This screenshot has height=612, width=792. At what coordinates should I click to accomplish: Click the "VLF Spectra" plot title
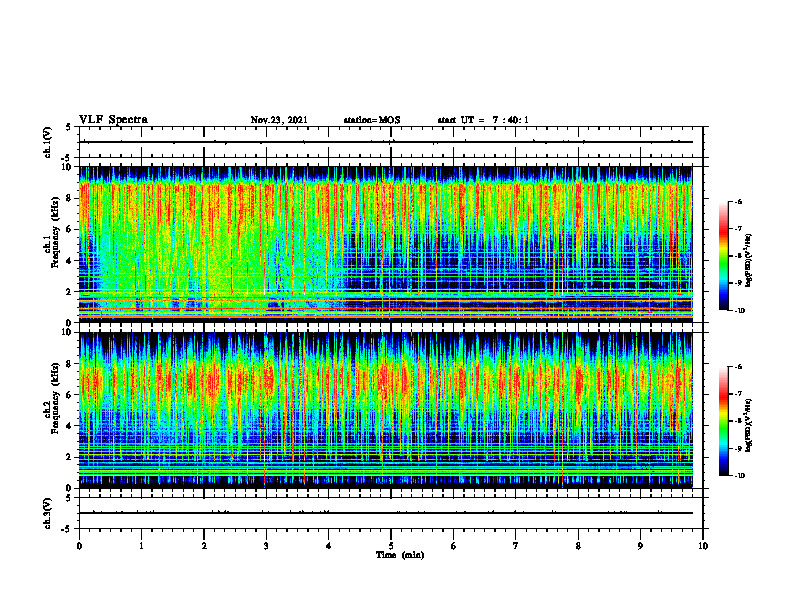[x=114, y=120]
